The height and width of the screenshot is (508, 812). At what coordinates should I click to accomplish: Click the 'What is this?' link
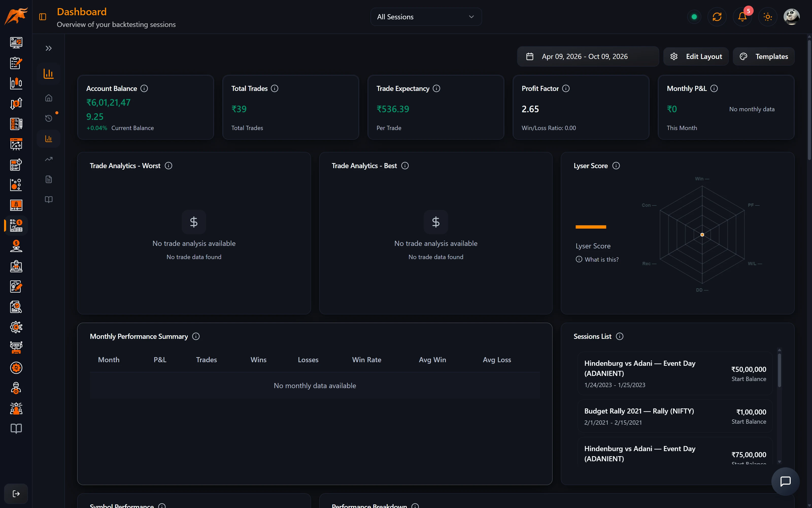[x=597, y=259]
